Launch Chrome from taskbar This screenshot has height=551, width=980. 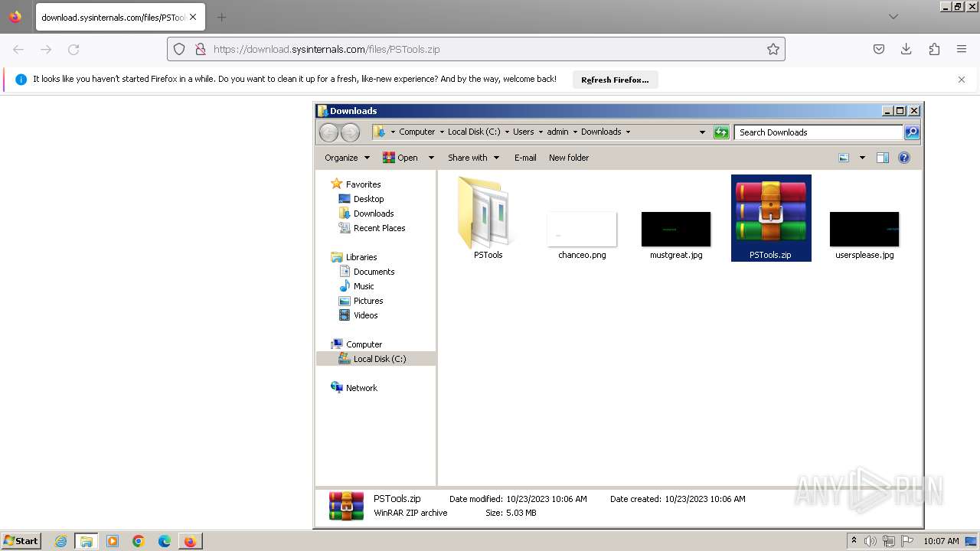click(x=139, y=541)
